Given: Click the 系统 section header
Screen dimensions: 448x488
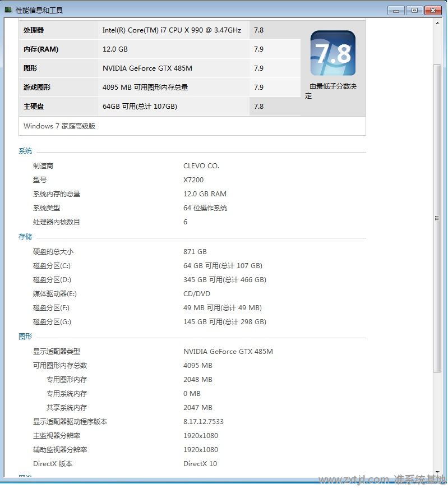Looking at the screenshot, I should [x=25, y=151].
